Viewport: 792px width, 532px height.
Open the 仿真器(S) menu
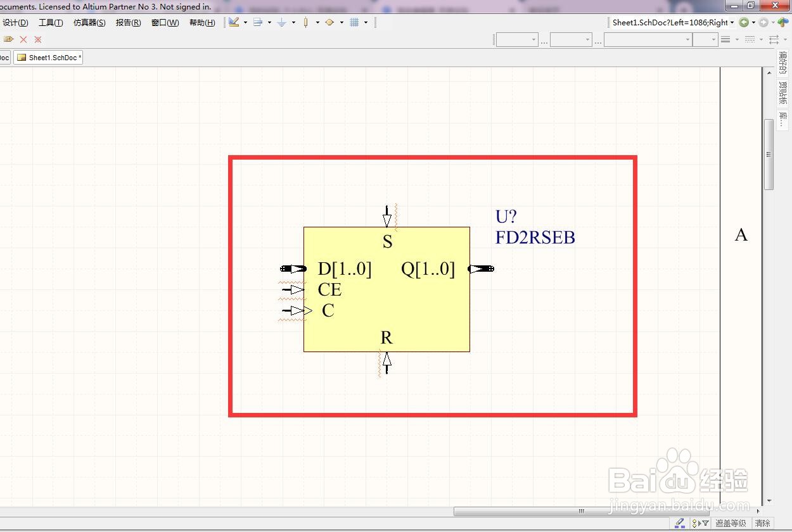89,23
